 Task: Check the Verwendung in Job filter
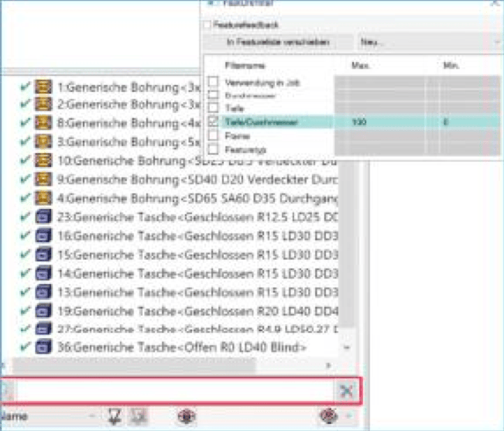click(213, 82)
